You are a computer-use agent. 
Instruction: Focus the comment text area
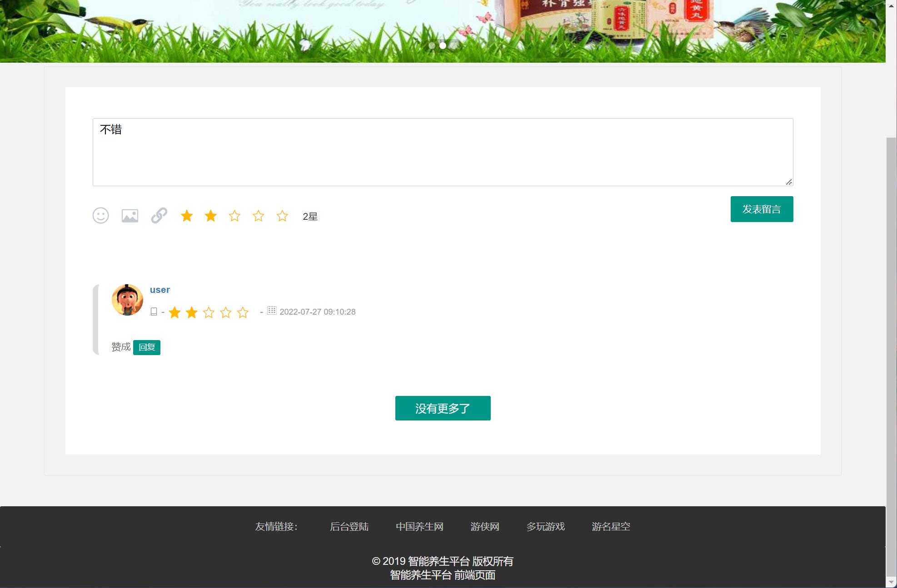[443, 152]
